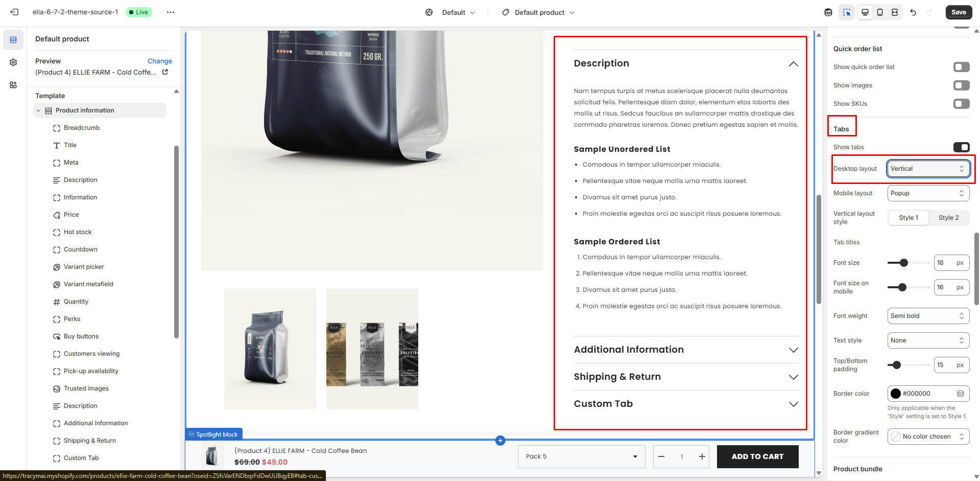The height and width of the screenshot is (481, 980).
Task: Switch to mobile preview icon
Action: click(x=880, y=12)
